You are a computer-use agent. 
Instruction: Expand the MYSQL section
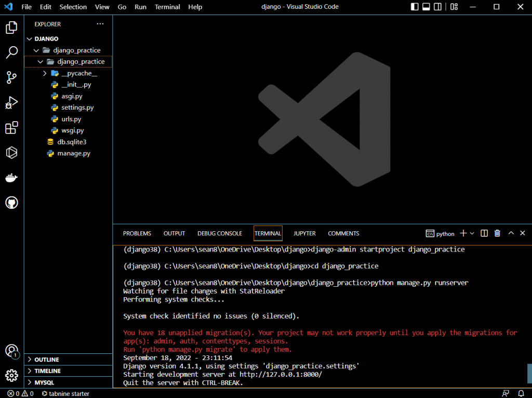tap(69, 382)
